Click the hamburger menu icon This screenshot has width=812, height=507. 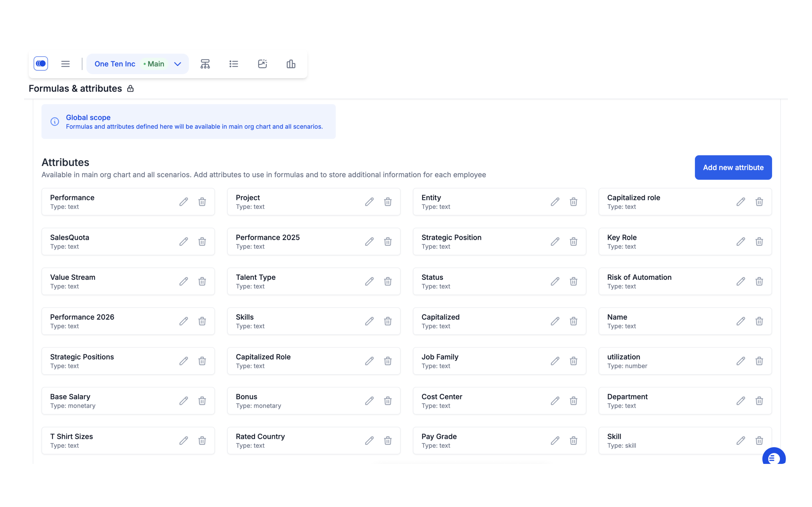(x=65, y=63)
